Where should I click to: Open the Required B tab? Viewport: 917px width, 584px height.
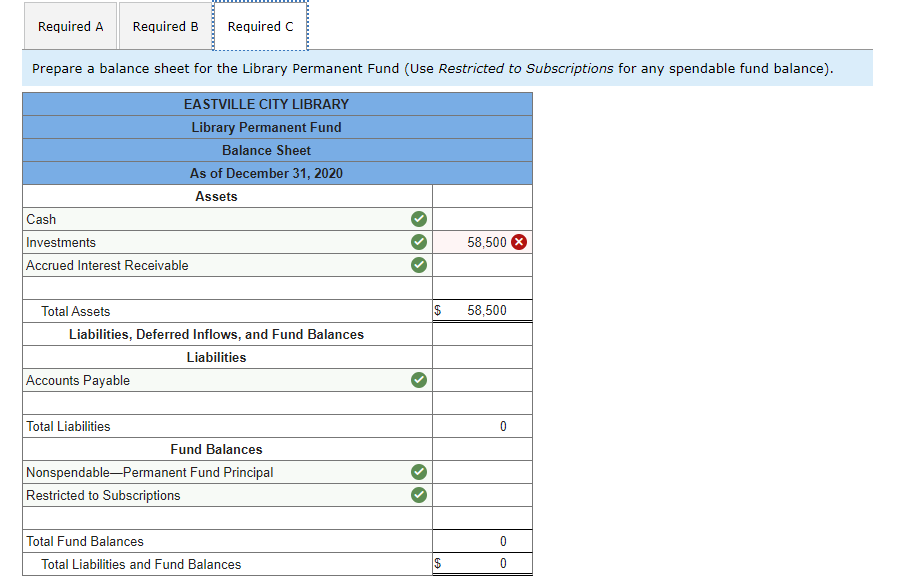[165, 26]
